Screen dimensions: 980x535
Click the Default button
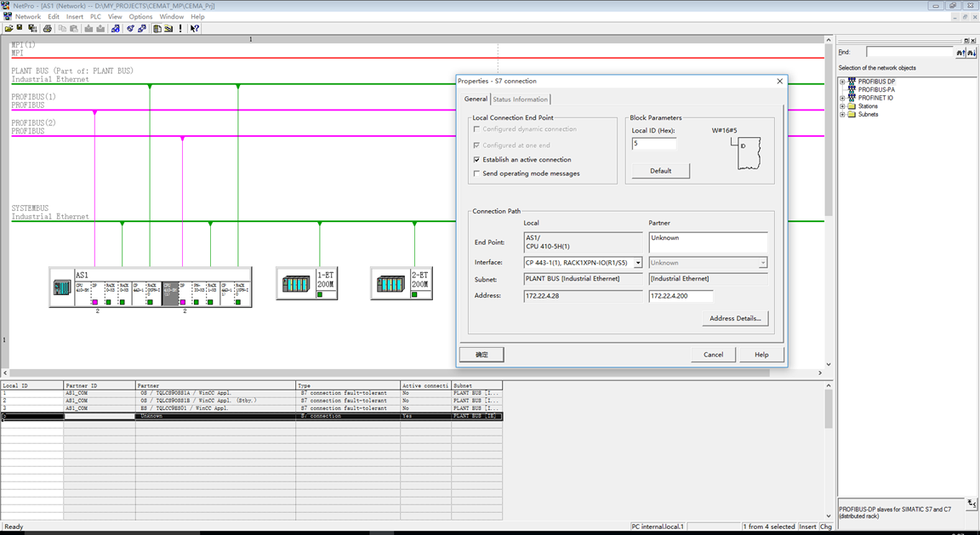661,171
